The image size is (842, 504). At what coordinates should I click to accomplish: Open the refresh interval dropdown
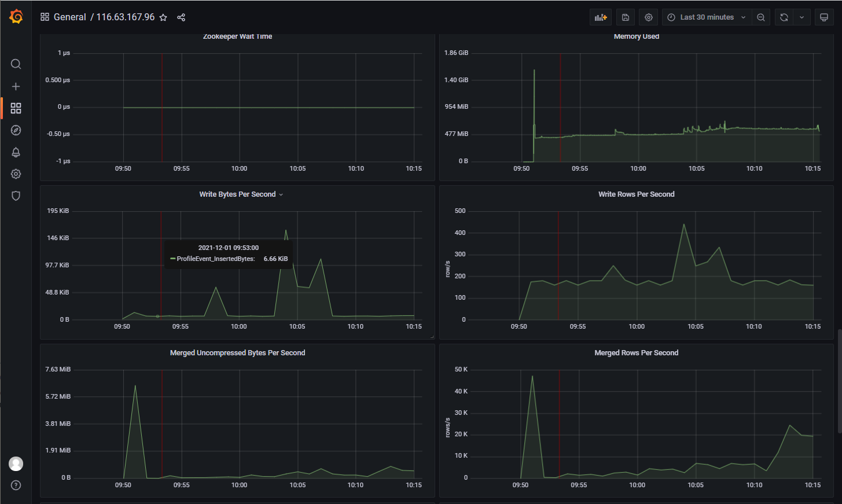point(801,17)
